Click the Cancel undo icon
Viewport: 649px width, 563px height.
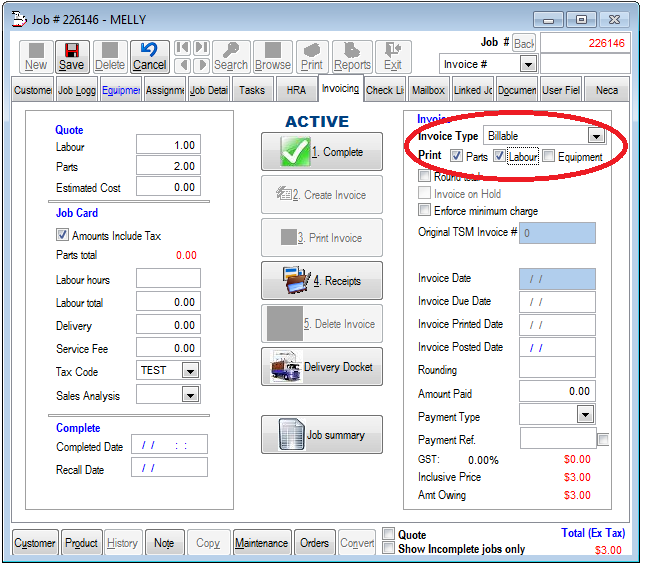149,56
